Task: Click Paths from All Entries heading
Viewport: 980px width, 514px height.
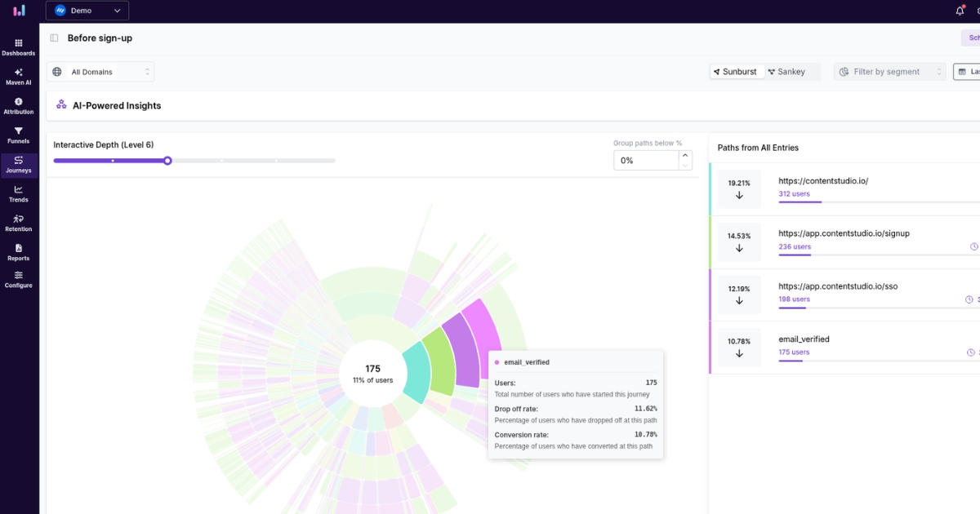Action: point(758,148)
